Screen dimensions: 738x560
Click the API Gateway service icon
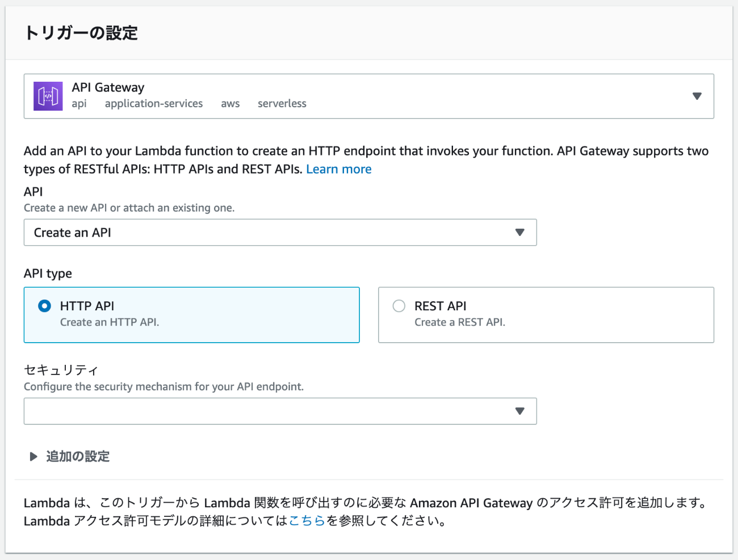tap(48, 96)
